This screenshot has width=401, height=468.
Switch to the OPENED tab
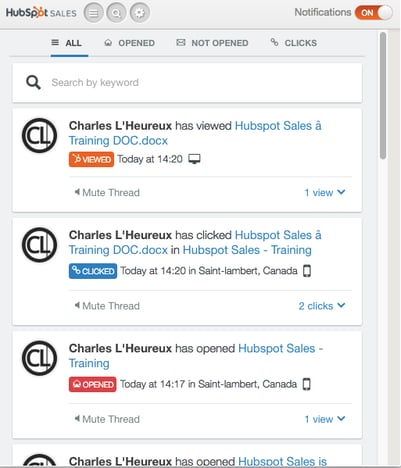click(130, 43)
